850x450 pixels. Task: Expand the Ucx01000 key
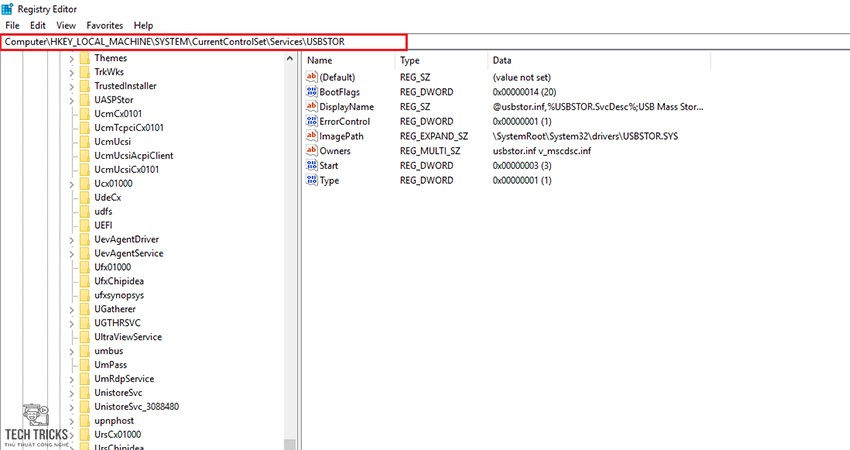pos(72,184)
